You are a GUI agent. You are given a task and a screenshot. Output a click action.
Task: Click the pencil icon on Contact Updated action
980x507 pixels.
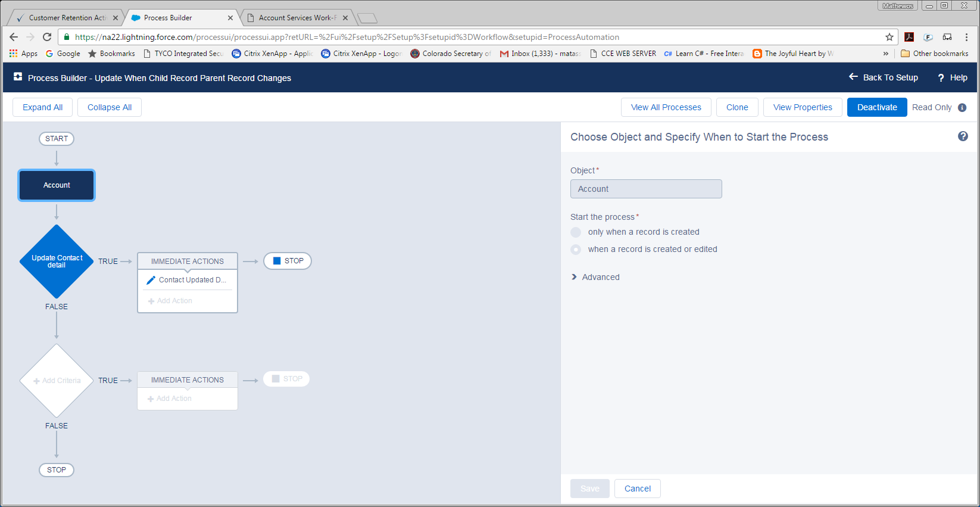151,280
